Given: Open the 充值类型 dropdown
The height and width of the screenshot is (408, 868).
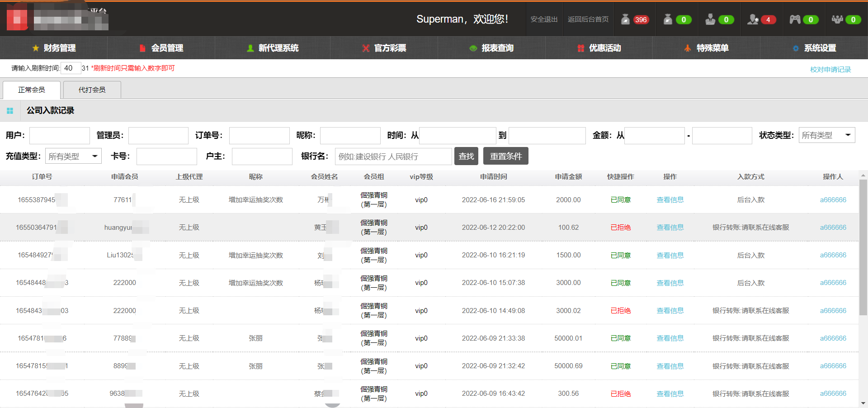Looking at the screenshot, I should tap(73, 156).
